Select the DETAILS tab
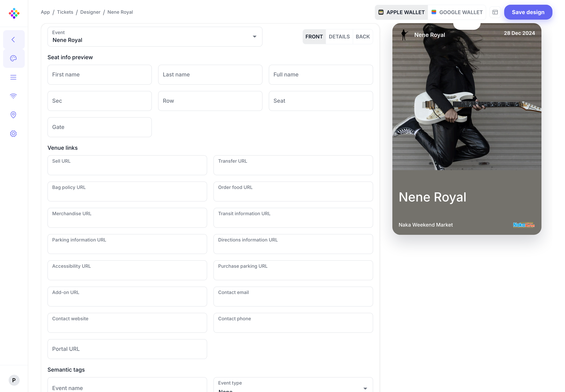565x392 pixels. tap(339, 37)
